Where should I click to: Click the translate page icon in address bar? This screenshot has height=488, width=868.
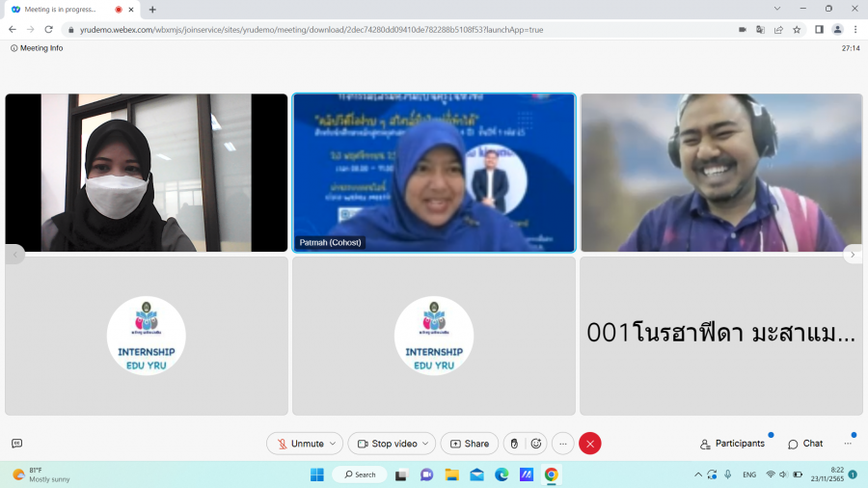[x=760, y=30]
